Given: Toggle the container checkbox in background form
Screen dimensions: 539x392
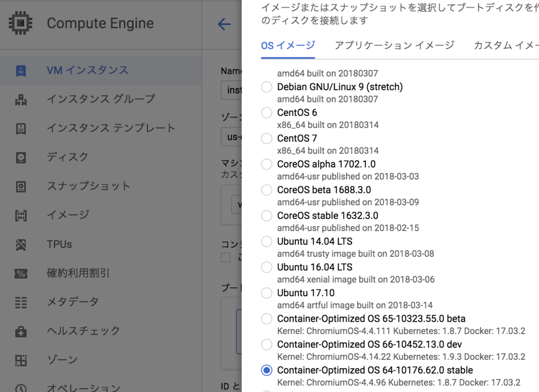Looking at the screenshot, I should point(225,258).
